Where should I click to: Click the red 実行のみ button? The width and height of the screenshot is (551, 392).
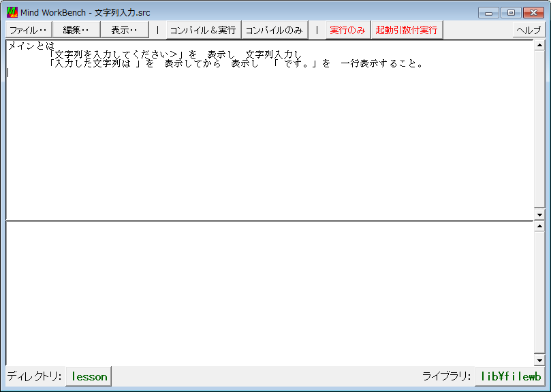pos(348,30)
